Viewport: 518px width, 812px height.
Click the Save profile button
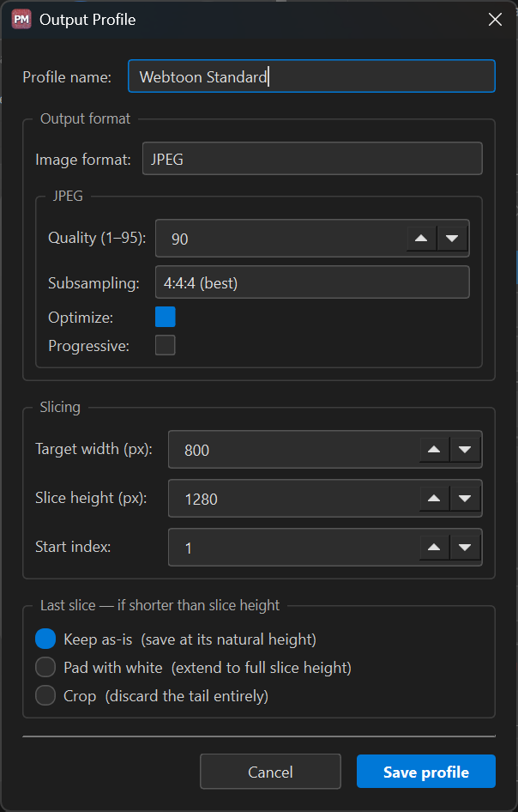pyautogui.click(x=426, y=772)
